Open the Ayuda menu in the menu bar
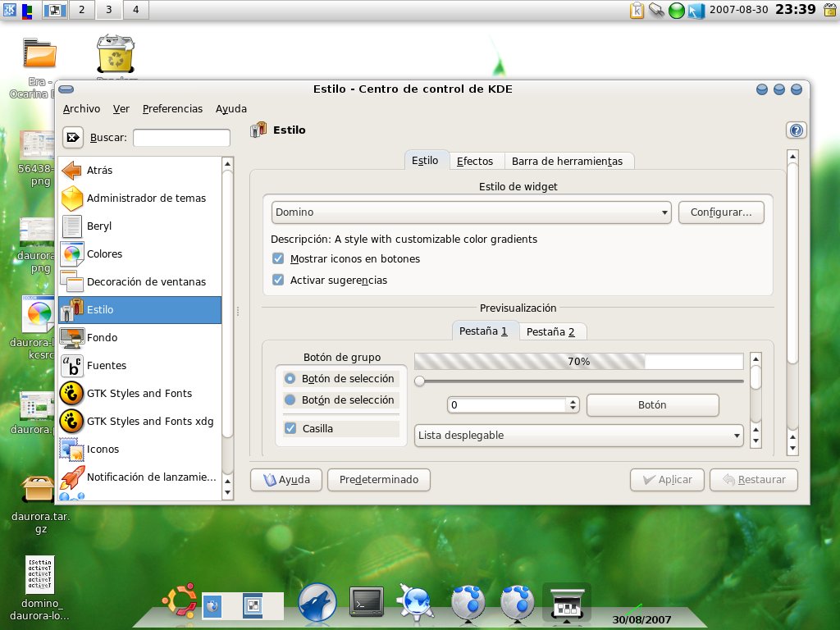Screen dimensions: 840x630 pyautogui.click(x=231, y=109)
